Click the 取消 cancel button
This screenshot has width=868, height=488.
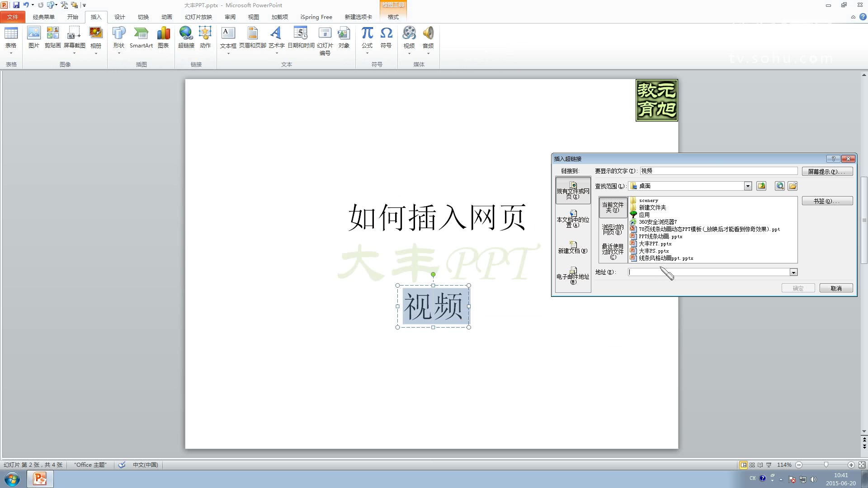pos(835,288)
